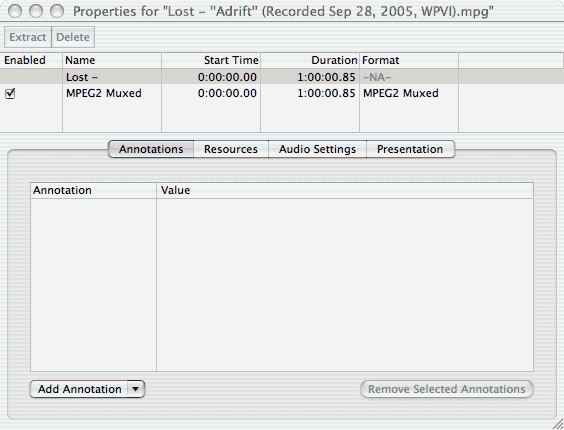Open the Audio Settings tab

[317, 149]
